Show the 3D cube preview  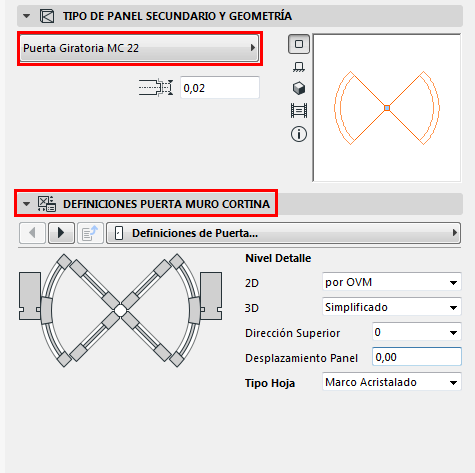point(299,88)
